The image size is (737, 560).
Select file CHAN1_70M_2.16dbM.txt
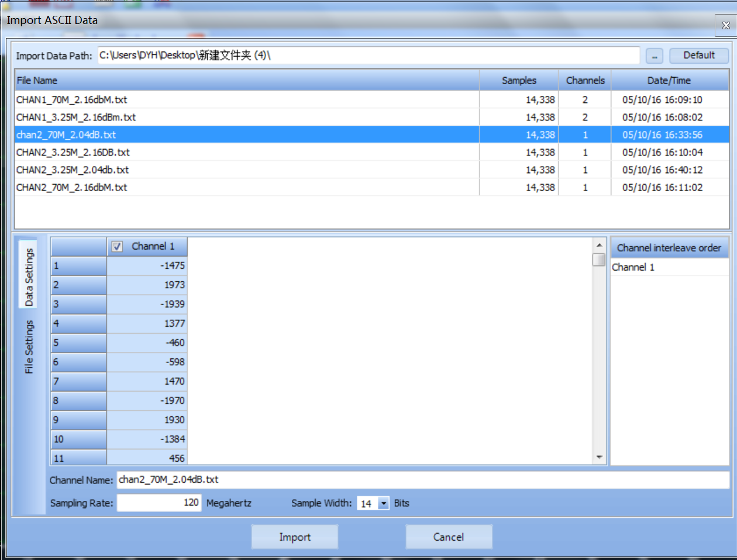tap(371, 100)
